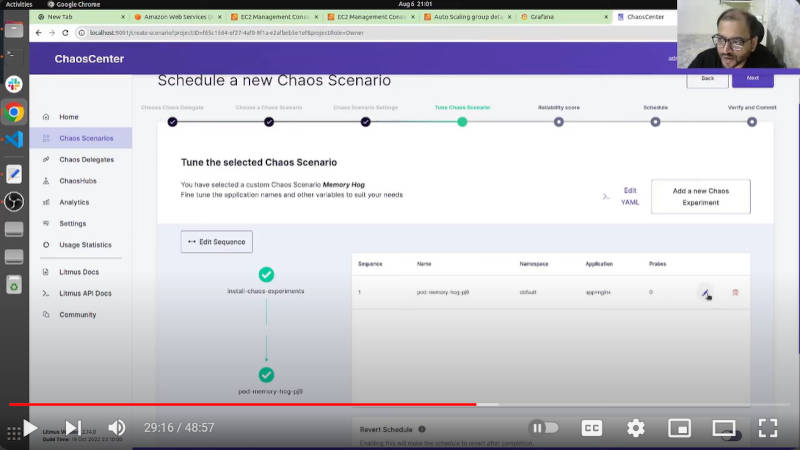Click the edit pencil icon for pod-memory-hog
800x450 pixels.
(705, 293)
